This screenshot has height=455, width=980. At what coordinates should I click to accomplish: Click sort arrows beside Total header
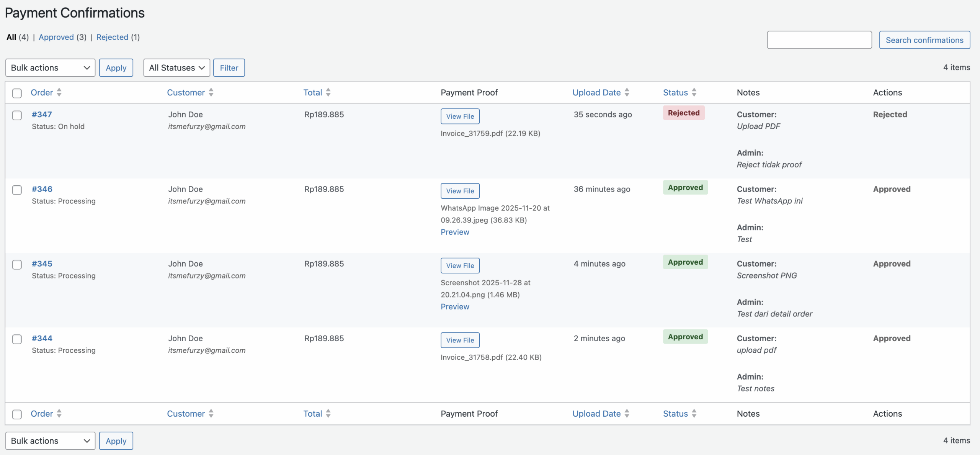coord(328,92)
